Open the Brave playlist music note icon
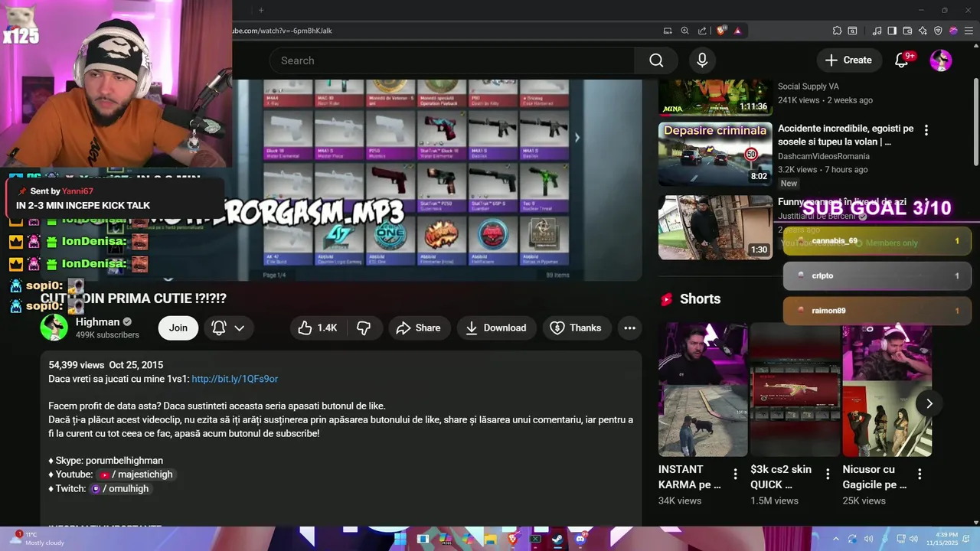Viewport: 980px width, 551px height. pyautogui.click(x=877, y=31)
